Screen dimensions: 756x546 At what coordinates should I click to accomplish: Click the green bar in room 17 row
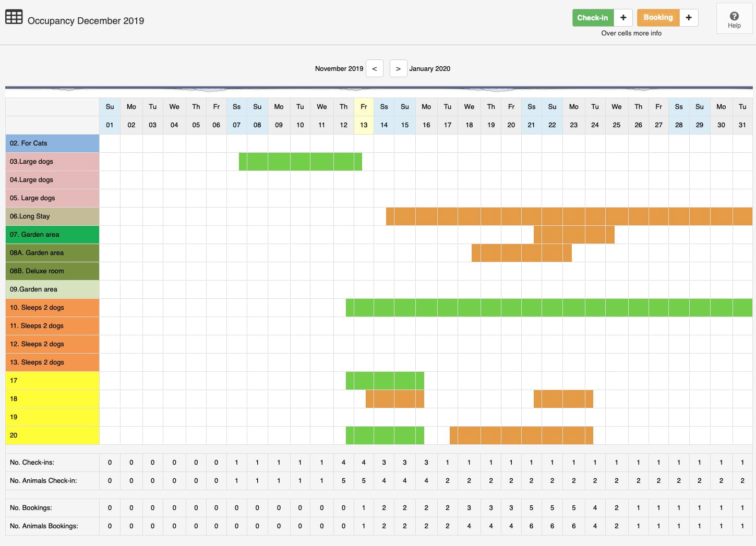(385, 381)
